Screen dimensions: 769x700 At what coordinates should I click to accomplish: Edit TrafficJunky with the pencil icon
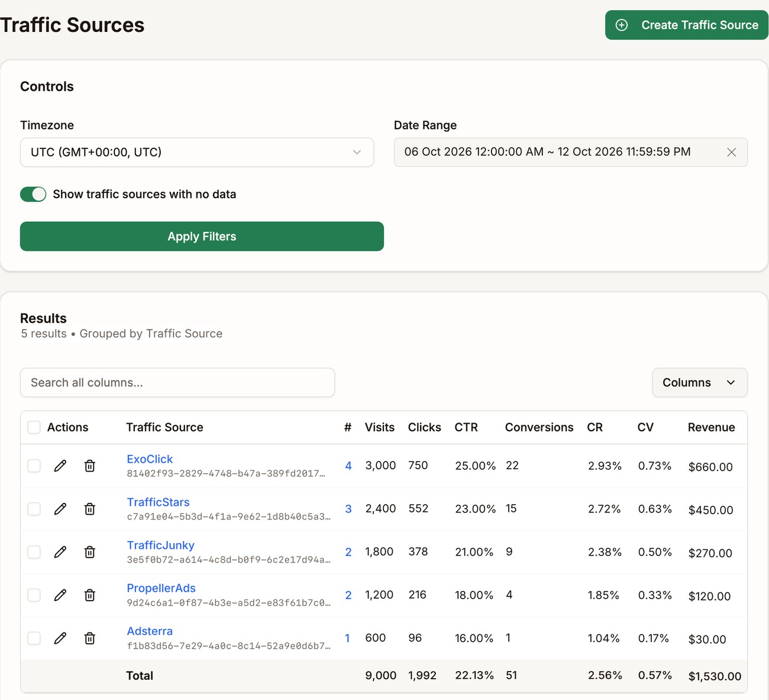click(60, 552)
